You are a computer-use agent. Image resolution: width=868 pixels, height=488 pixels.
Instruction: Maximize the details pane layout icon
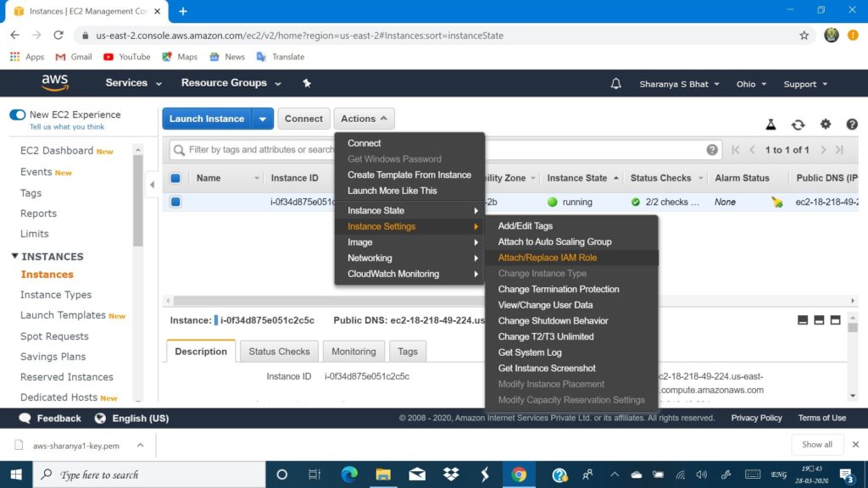coord(835,320)
